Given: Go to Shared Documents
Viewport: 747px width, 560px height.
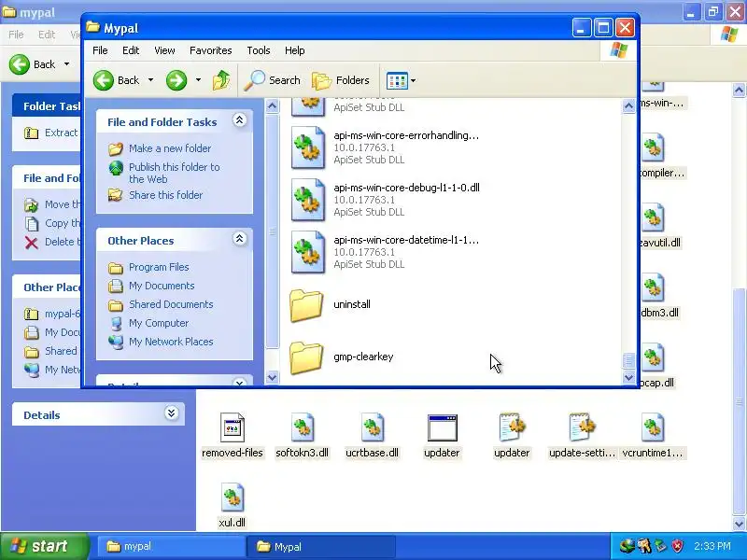Looking at the screenshot, I should [x=171, y=304].
